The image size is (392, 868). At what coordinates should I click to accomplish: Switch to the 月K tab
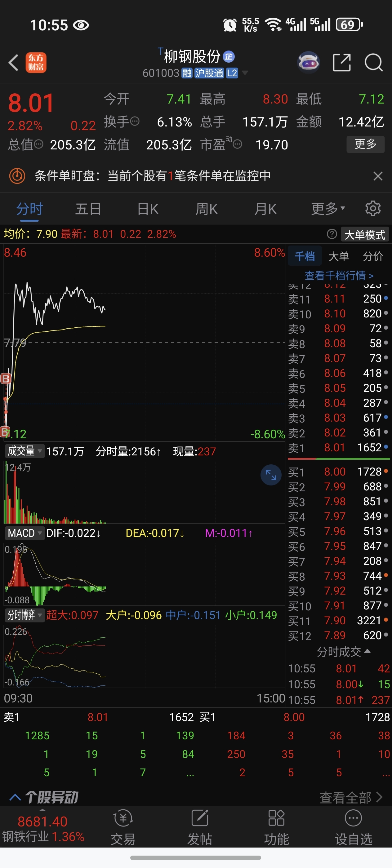click(x=265, y=209)
